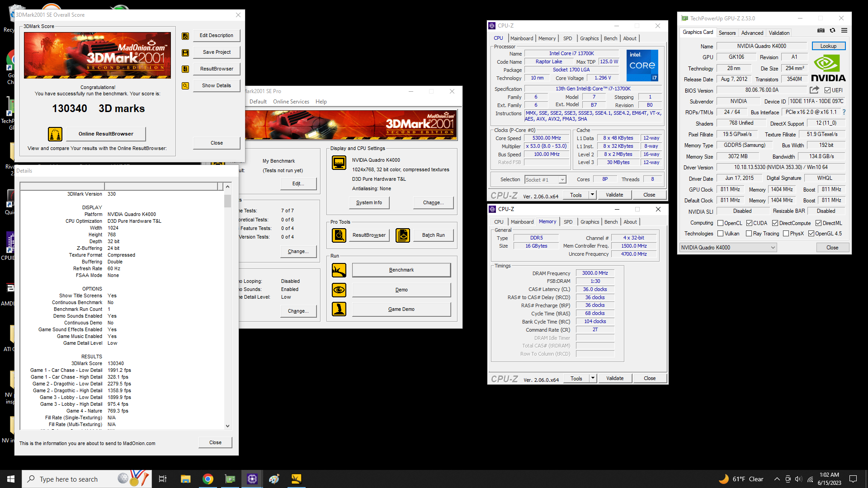868x488 pixels.
Task: Open 3DMark2001 taskbar icon
Action: (x=296, y=479)
